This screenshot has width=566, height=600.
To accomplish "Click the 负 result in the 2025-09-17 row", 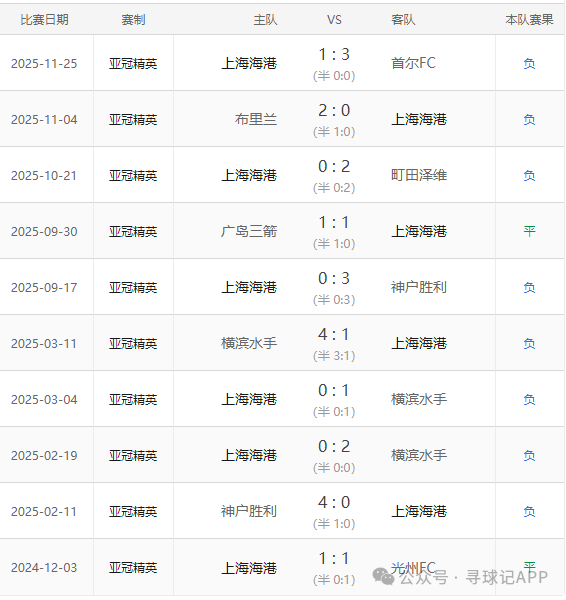I will (x=529, y=287).
